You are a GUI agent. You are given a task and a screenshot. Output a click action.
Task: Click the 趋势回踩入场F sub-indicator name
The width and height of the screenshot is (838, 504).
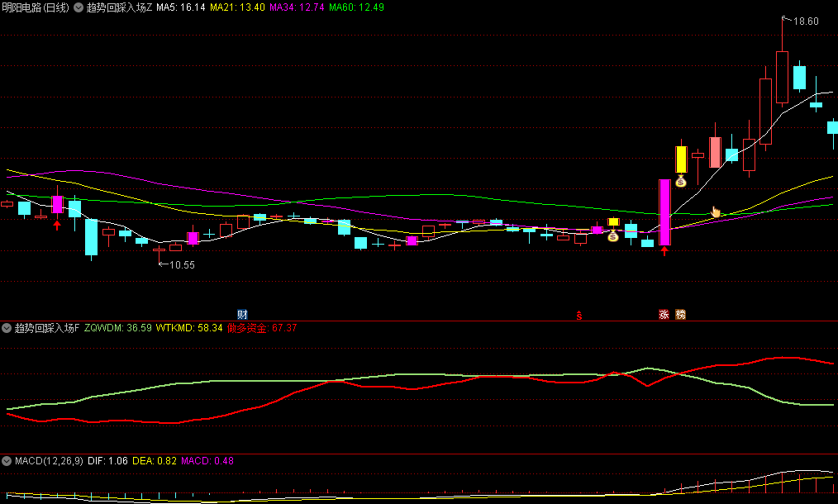(46, 328)
